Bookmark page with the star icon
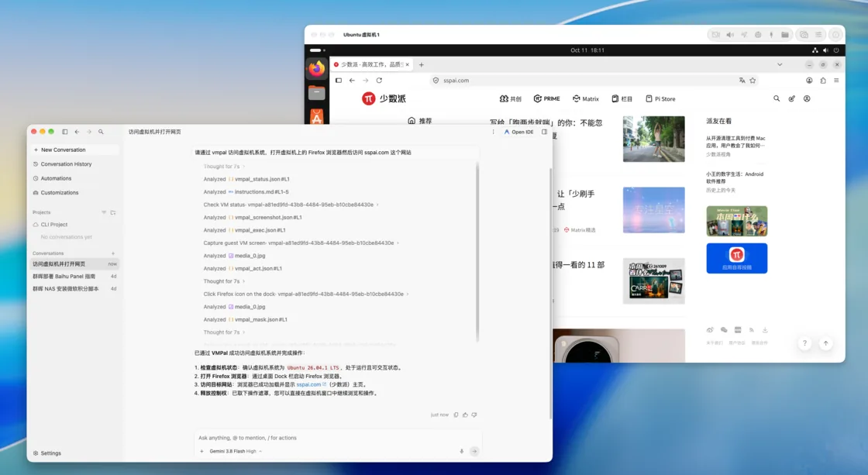The height and width of the screenshot is (475, 868). tap(753, 81)
